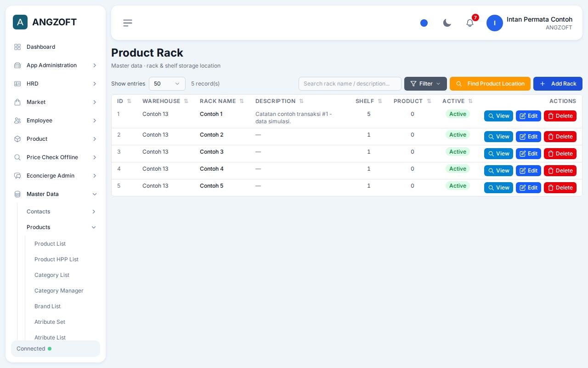Expand Product submenu chevron
588x368 pixels.
[95, 139]
